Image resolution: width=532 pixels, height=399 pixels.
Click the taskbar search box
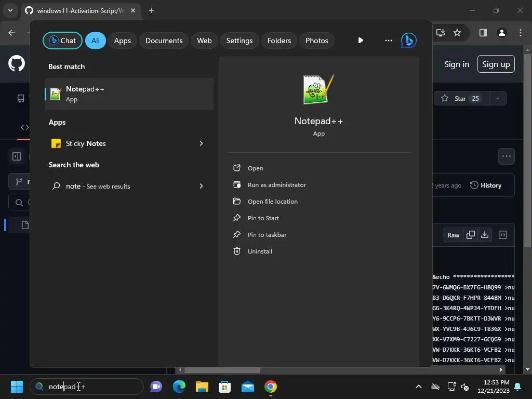[87, 387]
